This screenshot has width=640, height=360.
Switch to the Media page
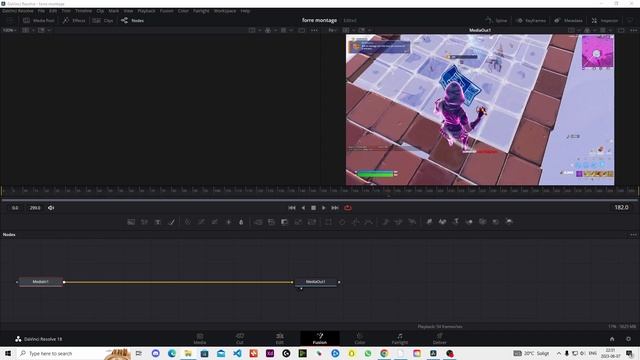[x=200, y=339]
